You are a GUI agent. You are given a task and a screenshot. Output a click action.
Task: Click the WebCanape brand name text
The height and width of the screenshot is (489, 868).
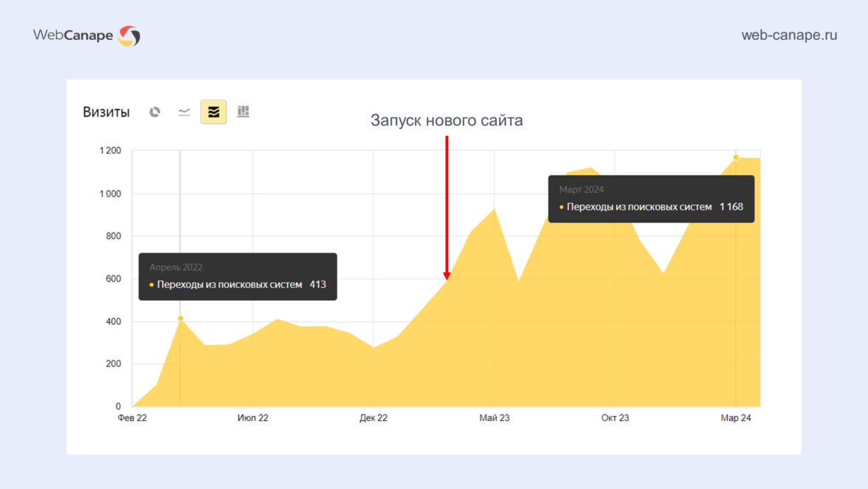(x=73, y=35)
